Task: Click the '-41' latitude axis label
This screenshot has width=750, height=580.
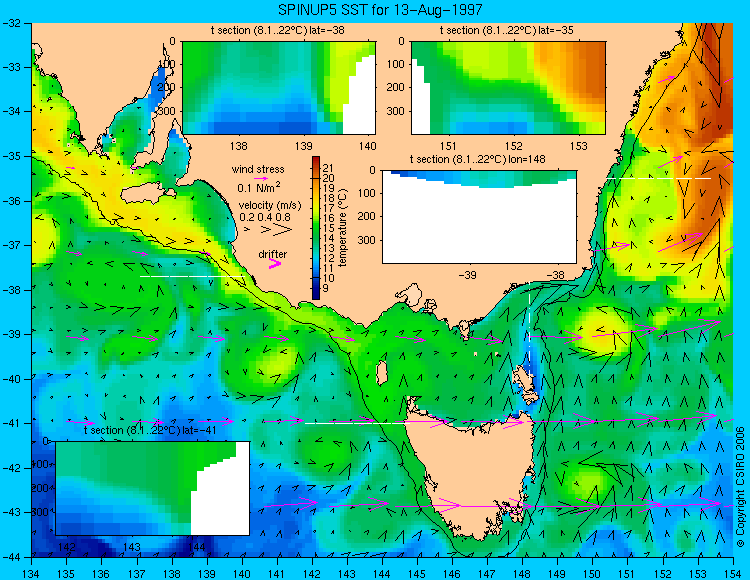Action: [x=10, y=423]
